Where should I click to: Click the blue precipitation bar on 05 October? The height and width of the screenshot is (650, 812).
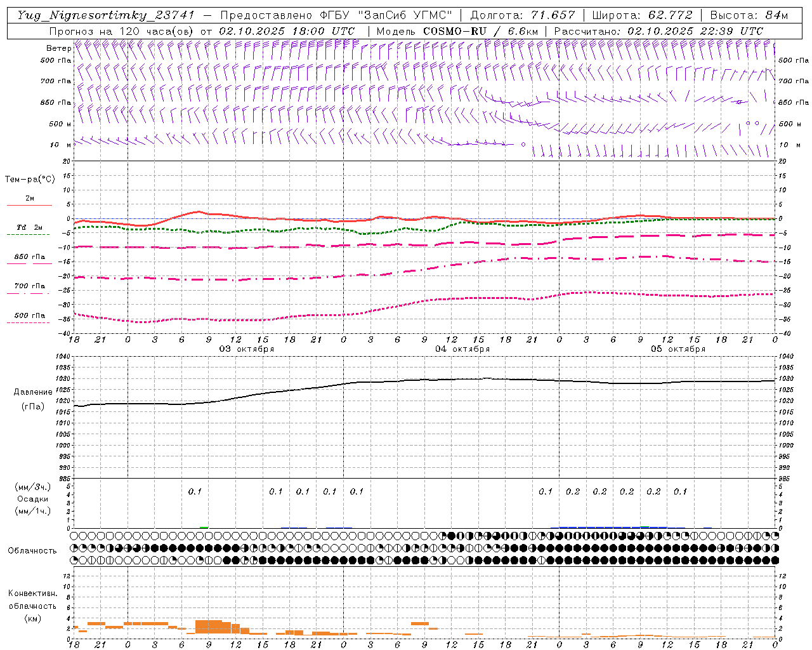(x=613, y=527)
